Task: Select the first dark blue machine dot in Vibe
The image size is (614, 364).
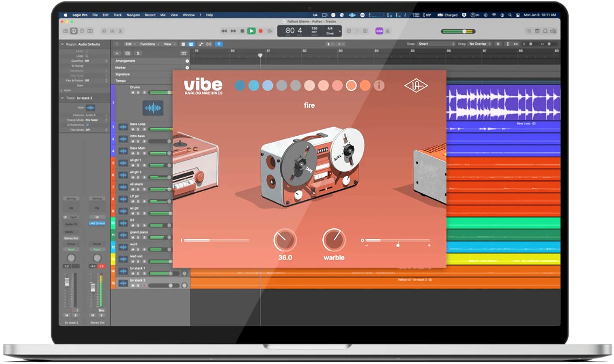Action: pyautogui.click(x=240, y=85)
